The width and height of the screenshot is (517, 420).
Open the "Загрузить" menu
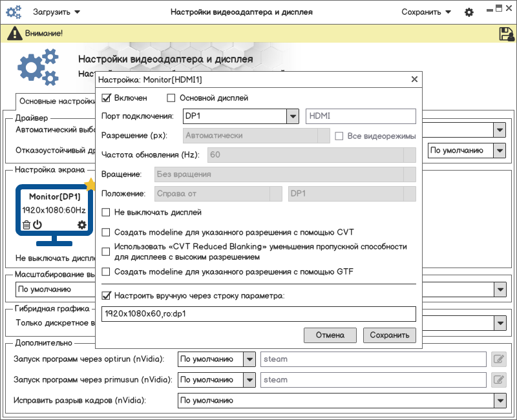pos(57,12)
